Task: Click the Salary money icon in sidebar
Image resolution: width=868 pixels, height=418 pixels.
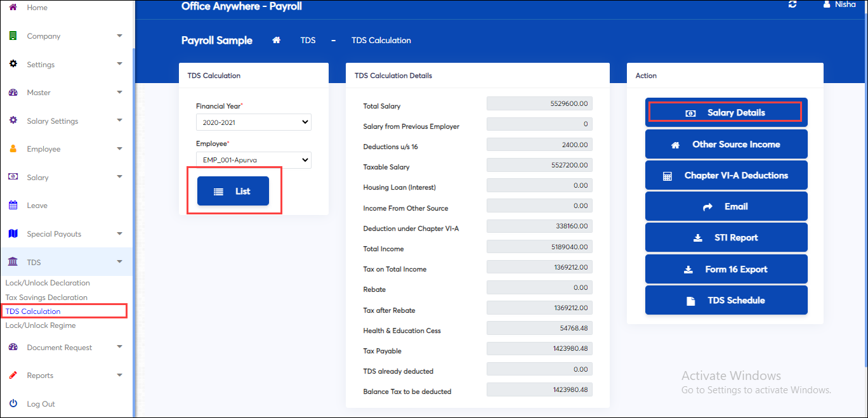Action: coord(13,177)
